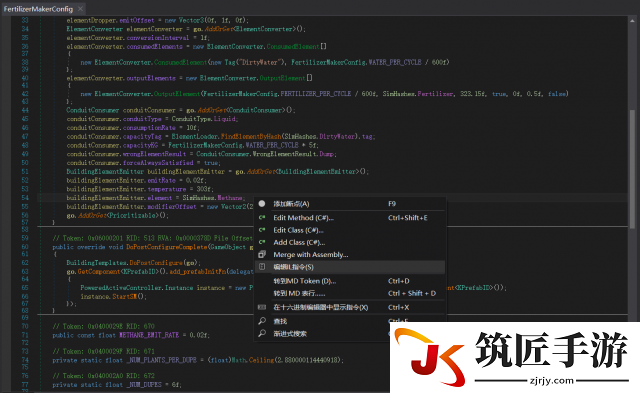This screenshot has width=640, height=393.
Task: Choose Edit Class (C#)... menu entry
Action: click(350, 230)
